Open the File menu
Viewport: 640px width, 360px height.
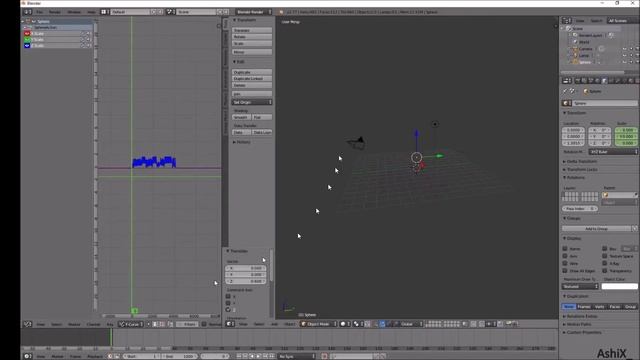click(39, 12)
